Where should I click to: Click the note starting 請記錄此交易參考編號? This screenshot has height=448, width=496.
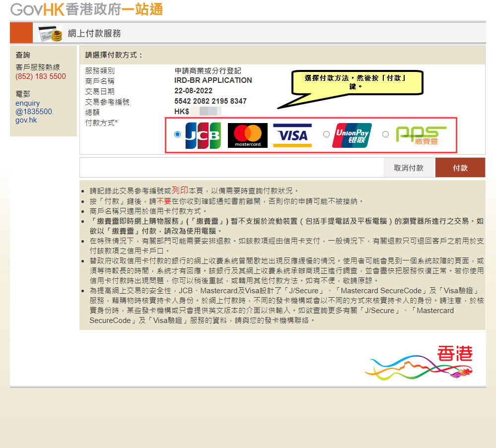pyautogui.click(x=194, y=191)
